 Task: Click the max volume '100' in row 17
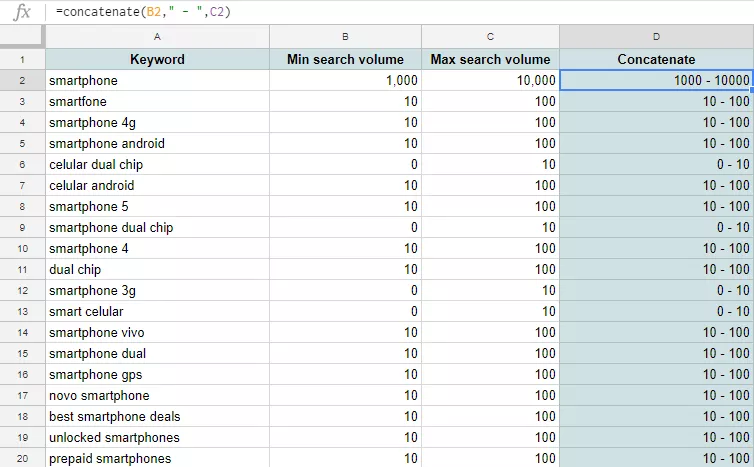490,395
